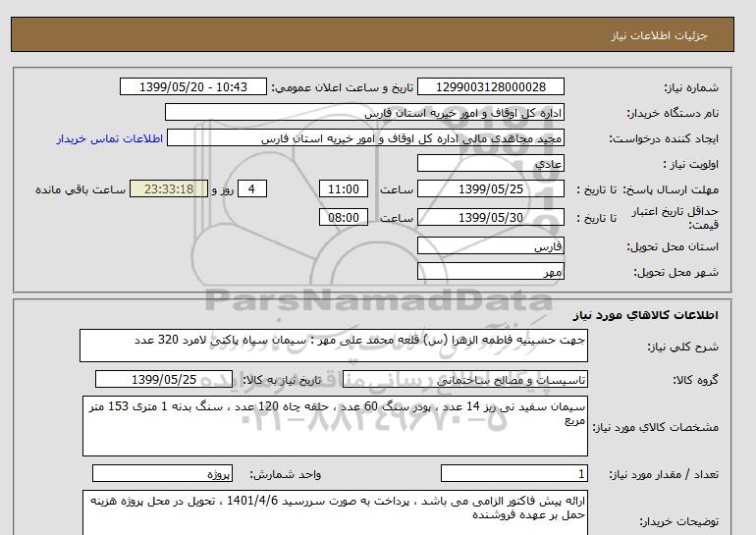The image size is (756, 535).
Task: Select the تاریخ نیاز به کالا date field
Action: click(164, 380)
